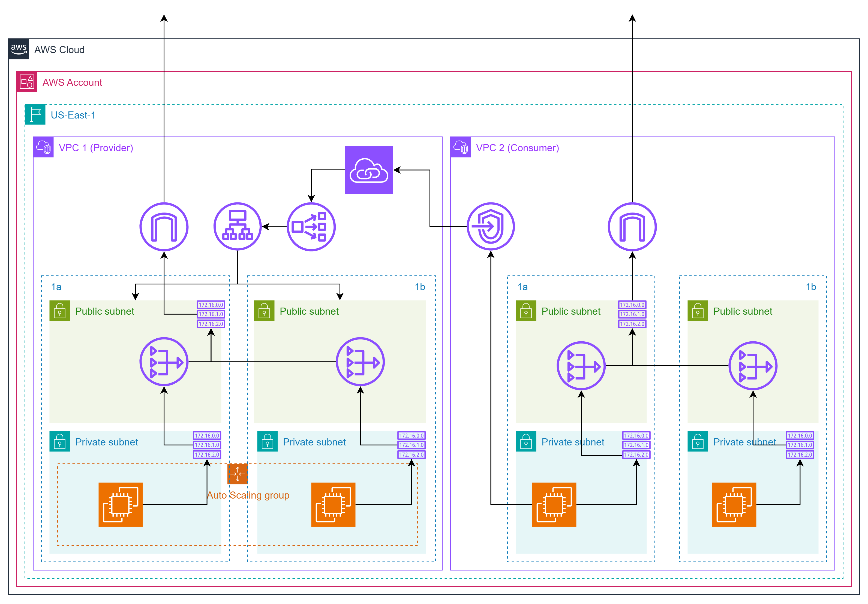Click the 1a availability zone label in VPC 2
This screenshot has height=604, width=868.
pos(523,286)
